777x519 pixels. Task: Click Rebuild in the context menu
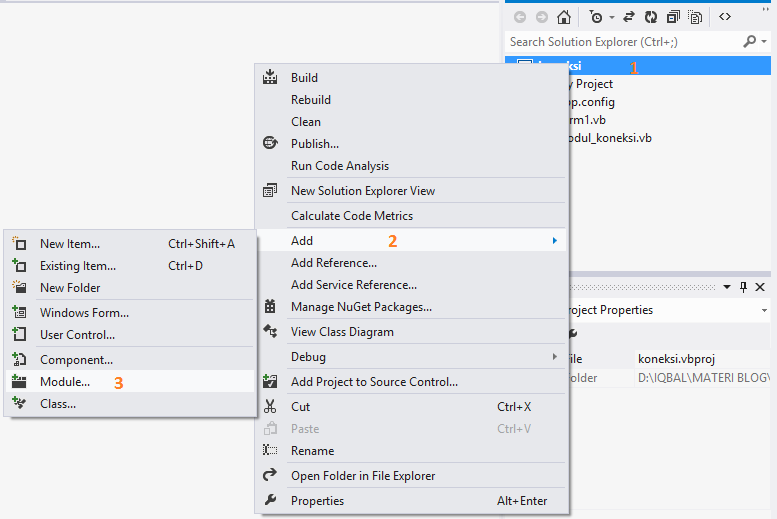point(311,100)
